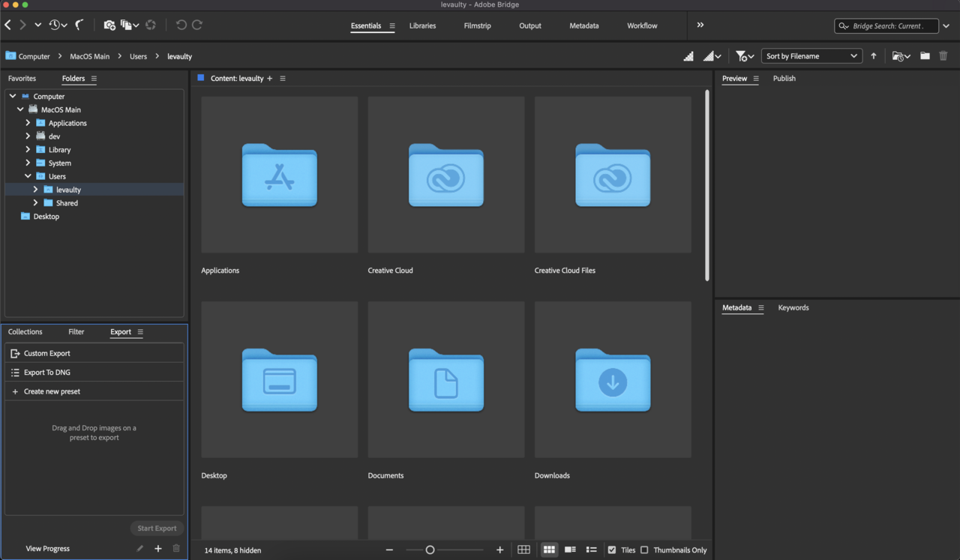Switch to details view layout icon
The image size is (960, 560).
570,550
